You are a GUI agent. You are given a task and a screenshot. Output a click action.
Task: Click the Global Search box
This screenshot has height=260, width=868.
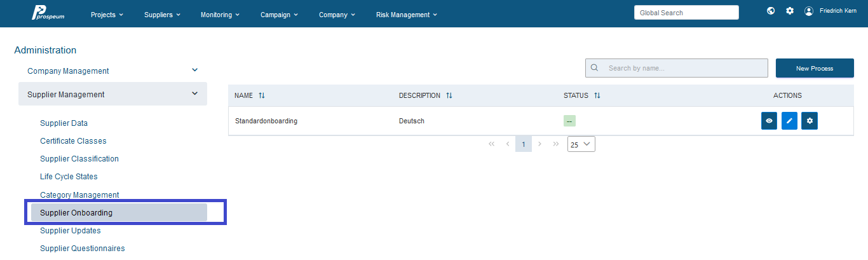tap(686, 13)
